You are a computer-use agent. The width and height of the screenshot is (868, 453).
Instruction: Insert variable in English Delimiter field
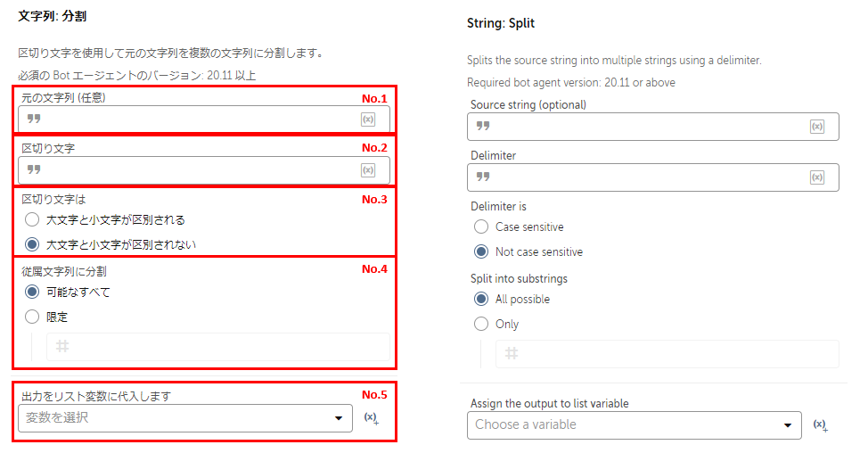pos(817,177)
